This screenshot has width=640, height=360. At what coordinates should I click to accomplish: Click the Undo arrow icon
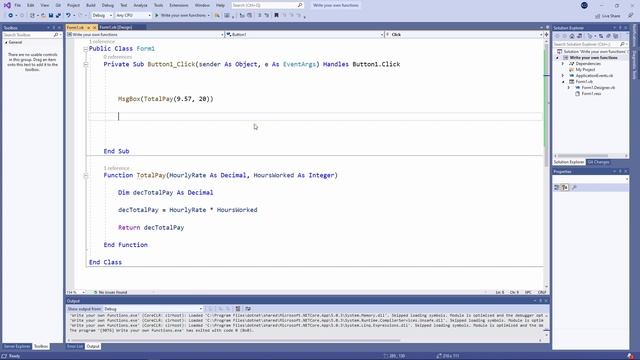click(68, 16)
